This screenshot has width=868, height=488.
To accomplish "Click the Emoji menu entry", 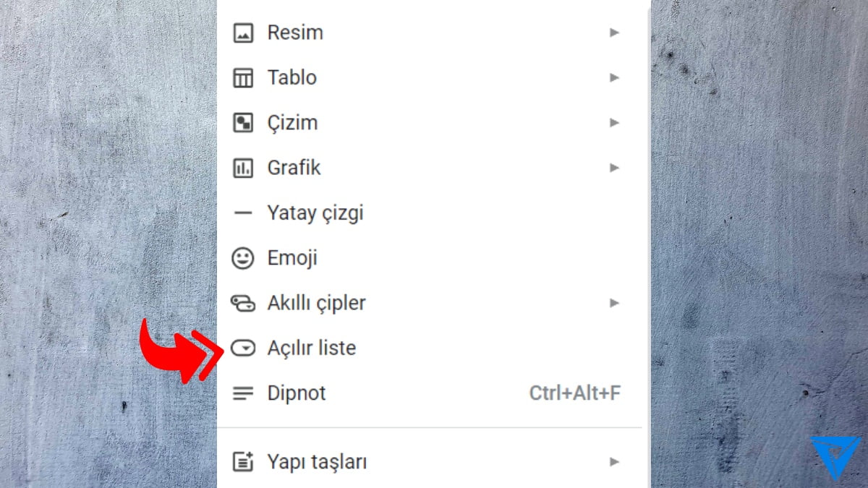I will (x=291, y=257).
